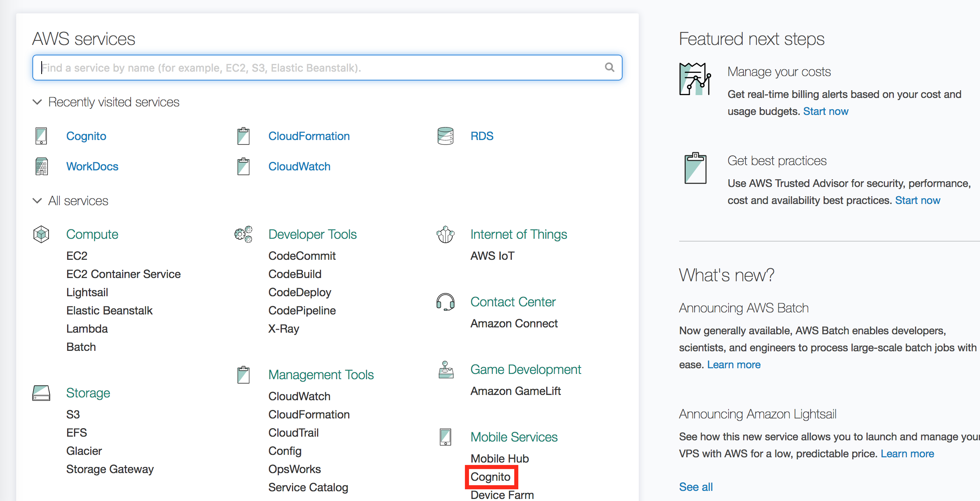
Task: Click the Game Development joystick icon
Action: pyautogui.click(x=446, y=369)
